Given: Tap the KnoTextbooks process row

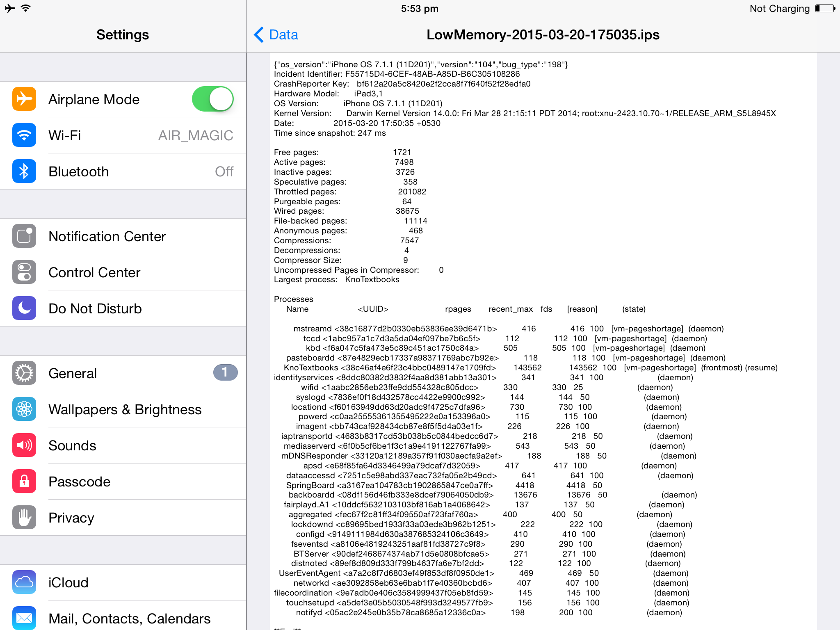Looking at the screenshot, I should pos(531,368).
